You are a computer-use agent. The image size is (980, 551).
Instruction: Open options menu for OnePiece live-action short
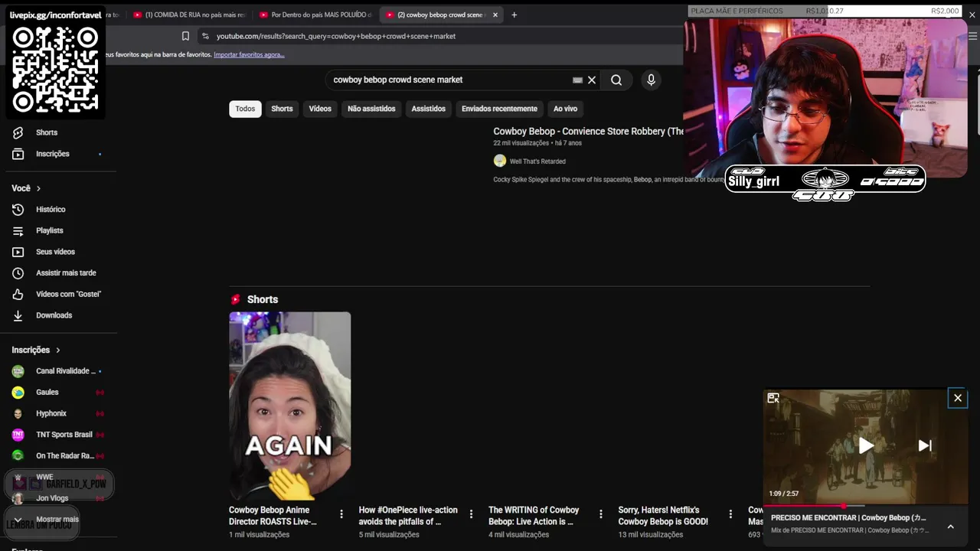coord(471,514)
